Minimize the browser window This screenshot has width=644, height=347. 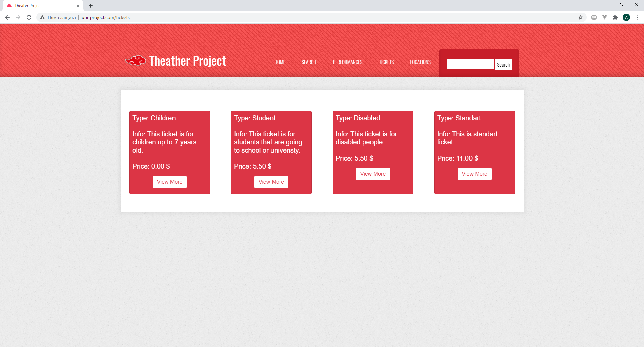click(606, 5)
